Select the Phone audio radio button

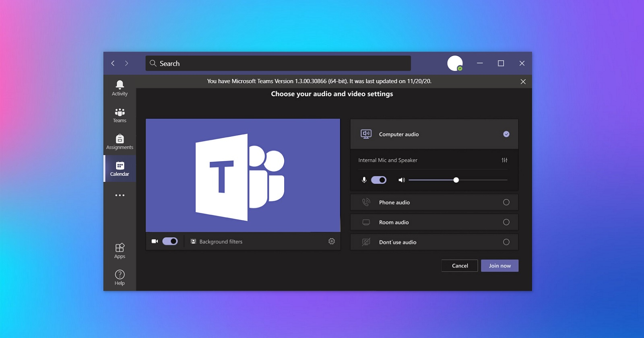[506, 202]
